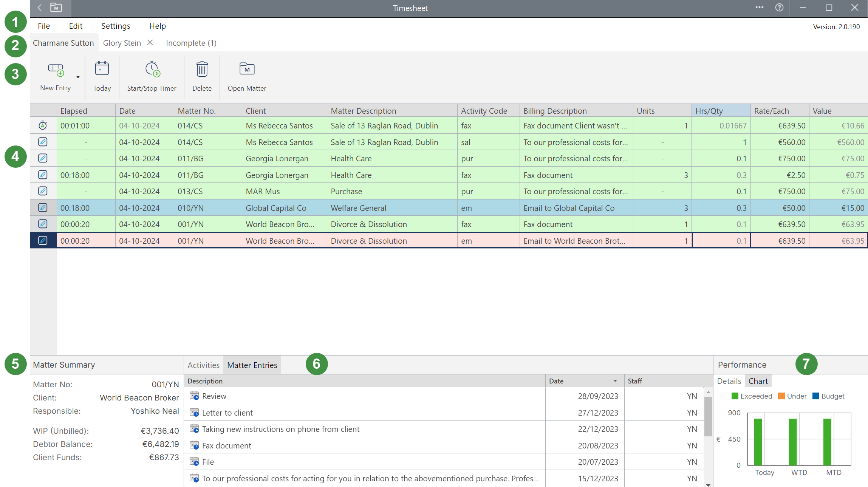
Task: Open the Date column sort dropdown
Action: tap(615, 380)
